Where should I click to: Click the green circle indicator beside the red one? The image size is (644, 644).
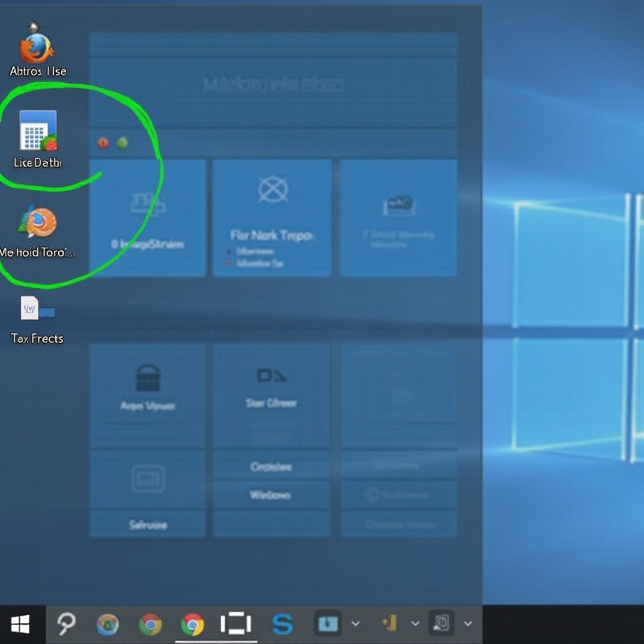point(123,143)
